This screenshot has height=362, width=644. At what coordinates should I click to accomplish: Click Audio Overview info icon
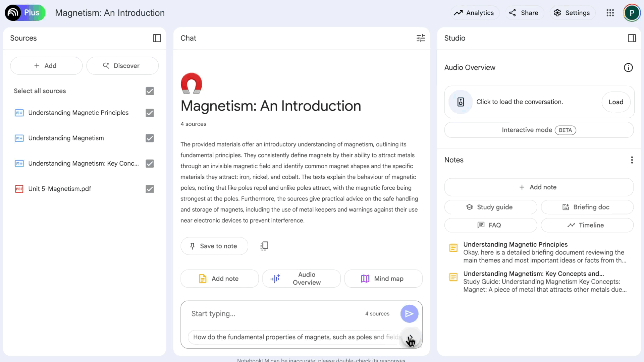coord(628,68)
